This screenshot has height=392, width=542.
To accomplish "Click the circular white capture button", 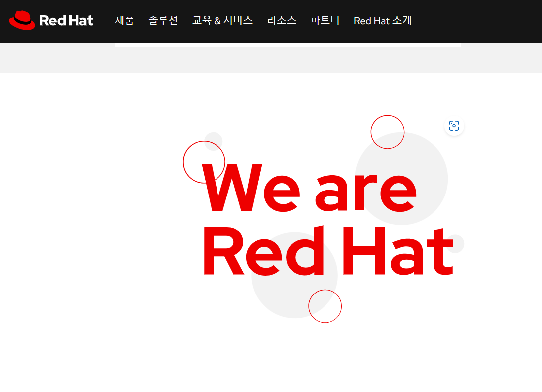I will (454, 126).
